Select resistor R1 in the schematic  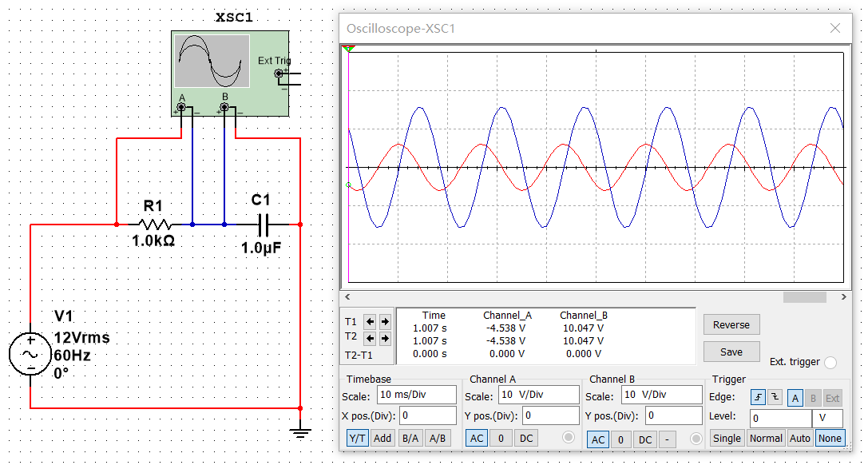(x=154, y=225)
